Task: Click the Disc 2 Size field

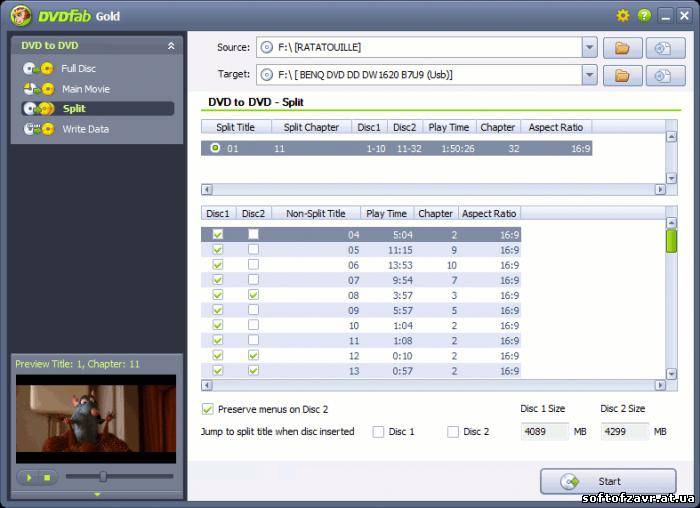Action: coord(625,432)
